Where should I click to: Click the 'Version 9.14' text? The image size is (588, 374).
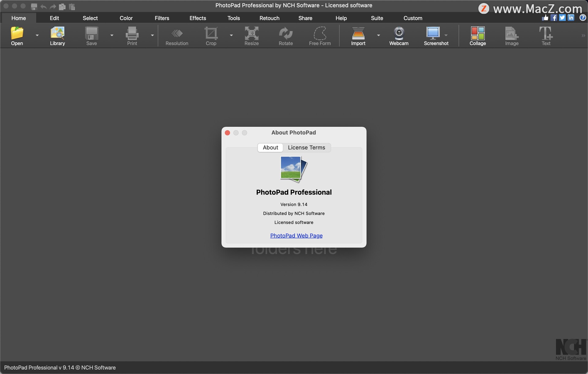tap(294, 204)
